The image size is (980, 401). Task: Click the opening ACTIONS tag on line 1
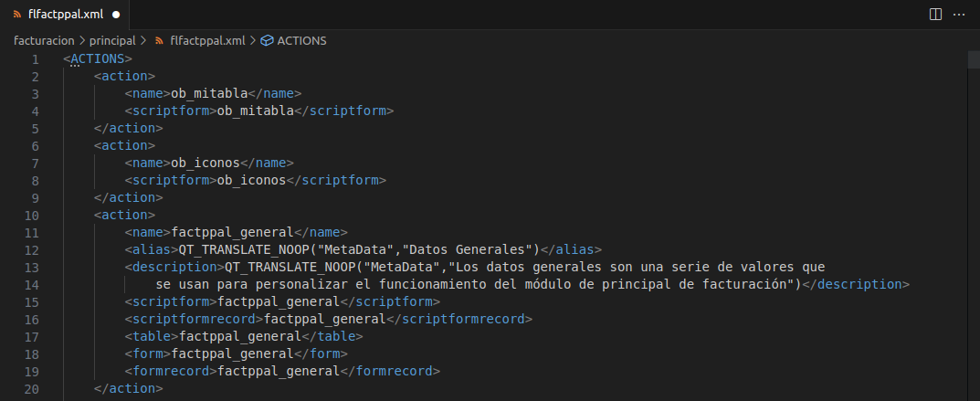coord(98,59)
